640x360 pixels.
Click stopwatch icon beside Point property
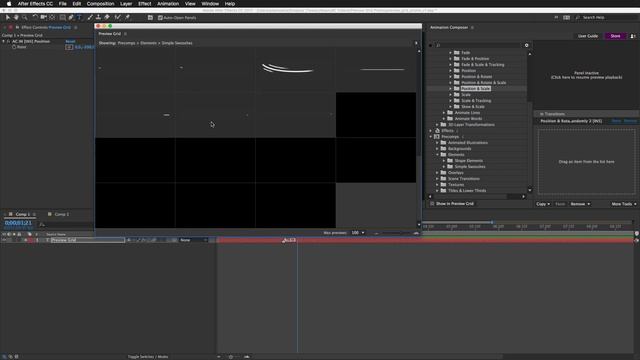click(14, 47)
